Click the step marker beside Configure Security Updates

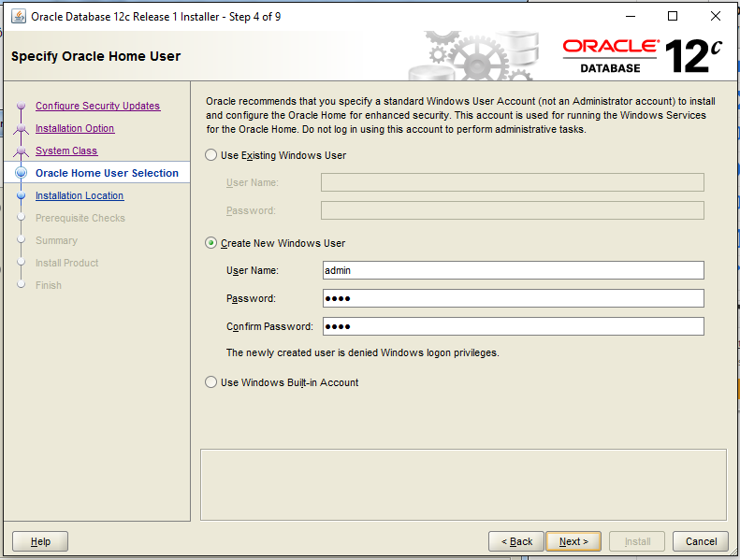click(21, 106)
